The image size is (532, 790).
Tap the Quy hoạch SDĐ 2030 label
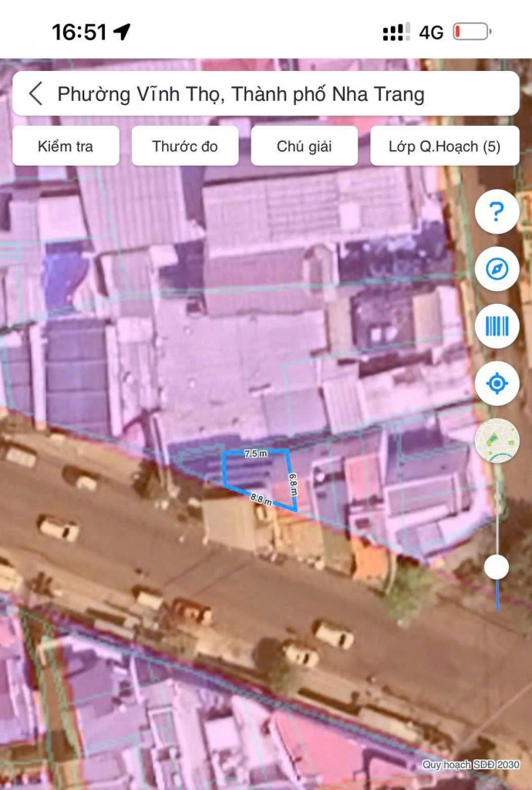[x=470, y=765]
